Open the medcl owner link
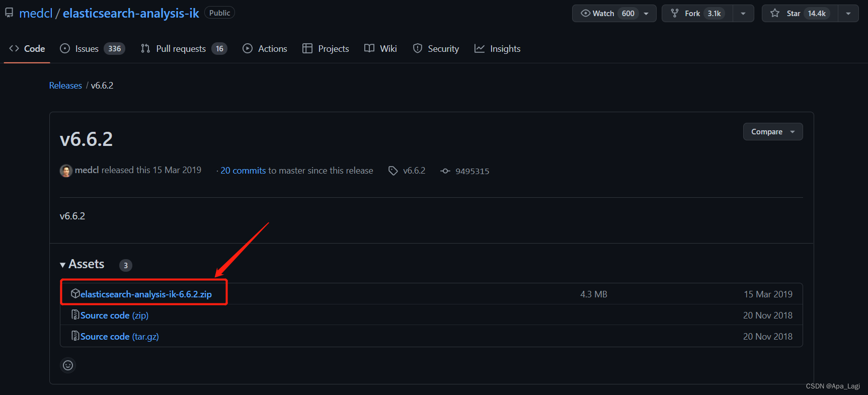The width and height of the screenshot is (868, 395). pyautogui.click(x=36, y=13)
